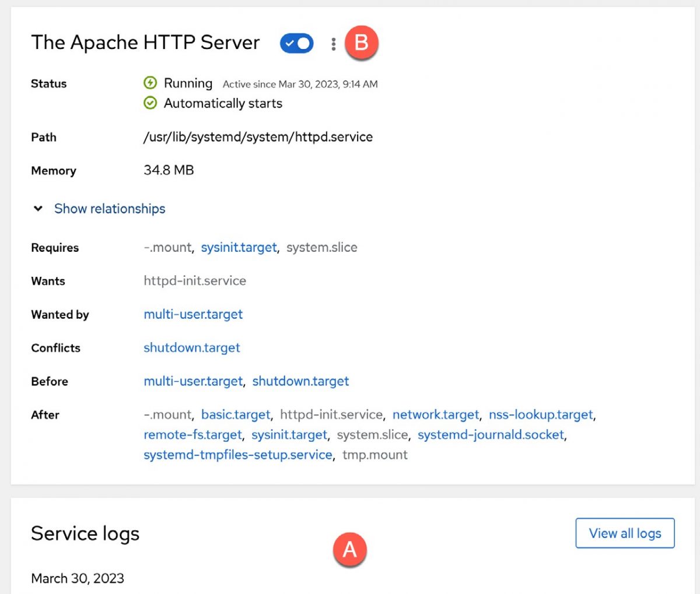Open network.target in the After list
The width and height of the screenshot is (700, 594).
436,414
